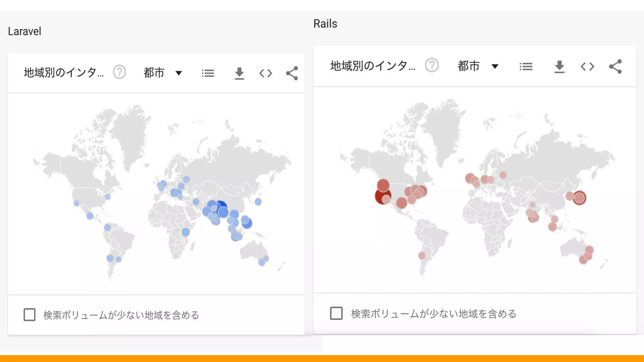
Task: Open embed code for Rails panel
Action: 587,66
